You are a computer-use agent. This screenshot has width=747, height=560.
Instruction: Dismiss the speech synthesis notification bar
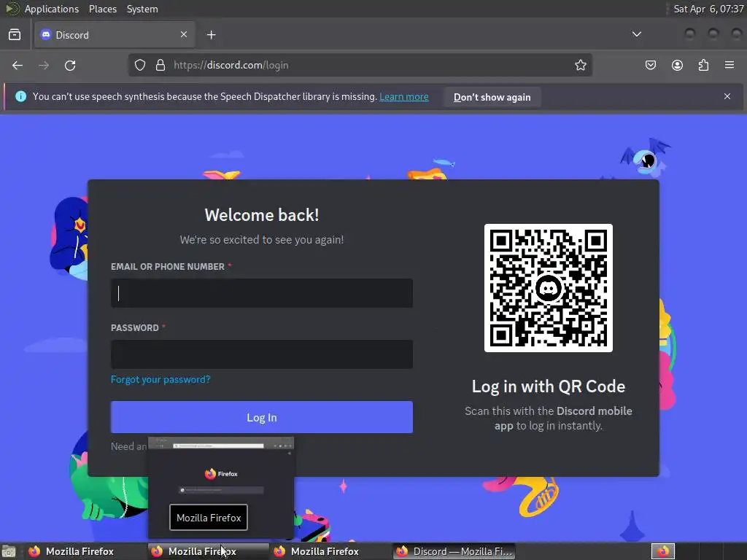pyautogui.click(x=727, y=96)
